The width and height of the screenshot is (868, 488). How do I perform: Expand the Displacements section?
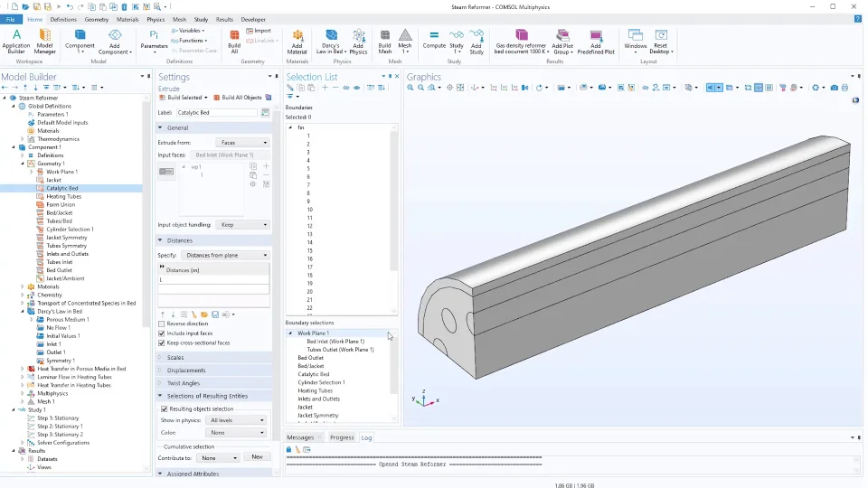click(184, 371)
